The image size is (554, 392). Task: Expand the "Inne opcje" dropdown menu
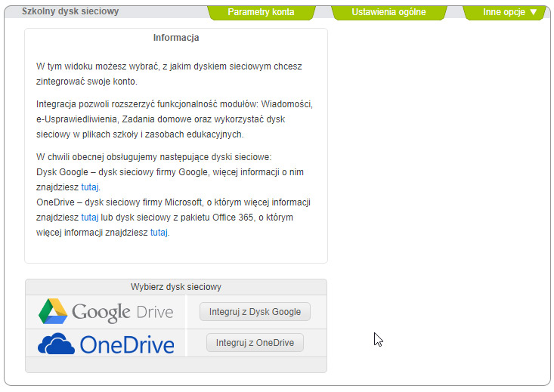tap(509, 12)
